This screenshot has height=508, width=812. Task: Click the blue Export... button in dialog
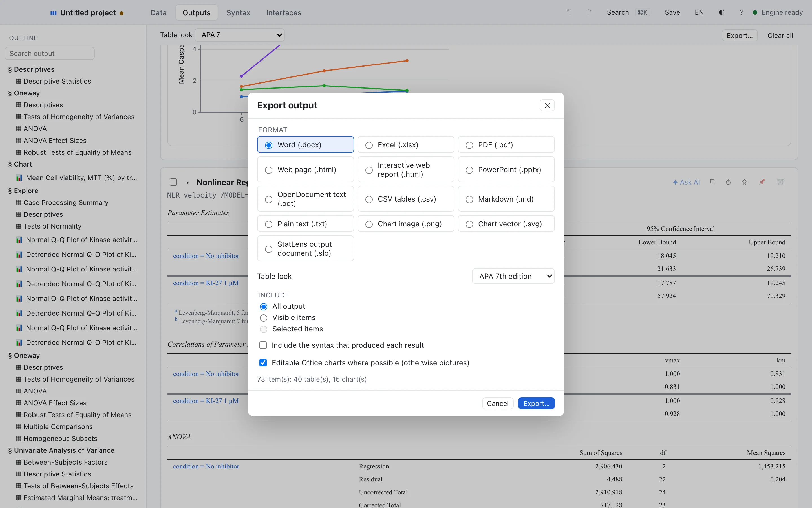[x=536, y=403]
